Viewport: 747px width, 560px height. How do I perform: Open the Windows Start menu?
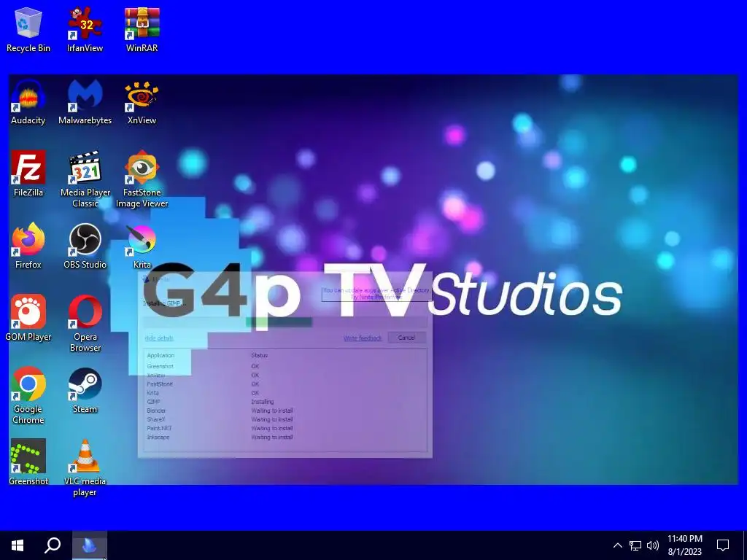[18, 545]
